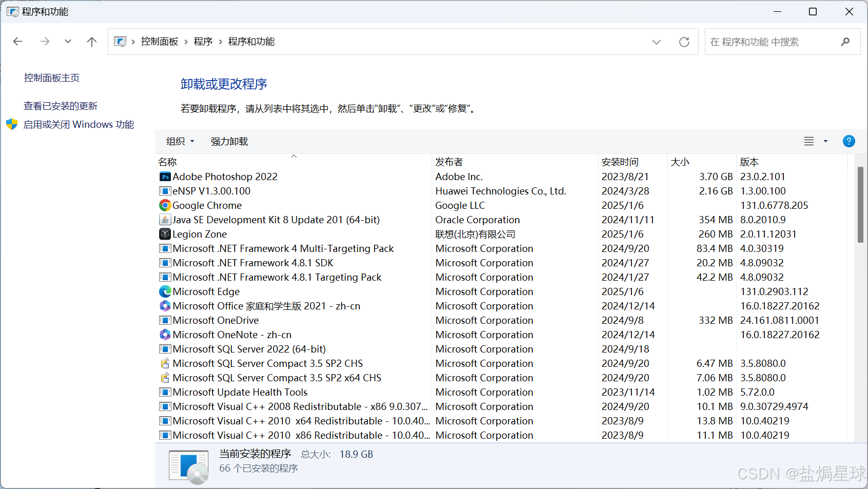Click publisher Oracle Corporation

click(x=477, y=220)
